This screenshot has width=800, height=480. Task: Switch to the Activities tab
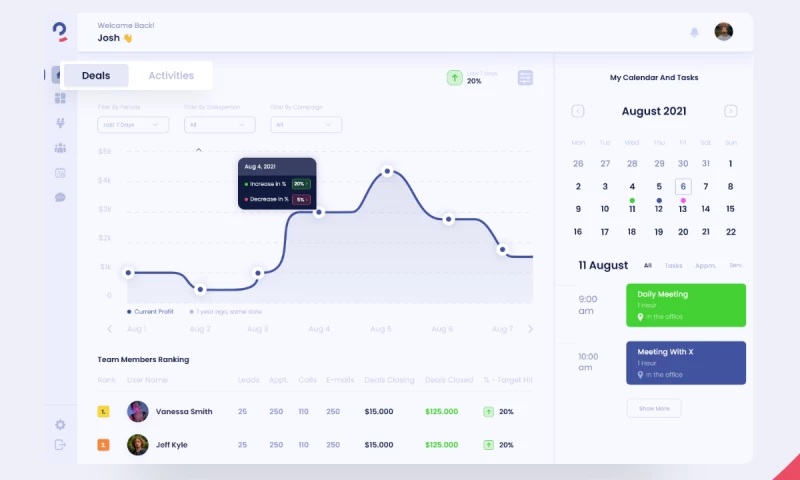pos(171,76)
